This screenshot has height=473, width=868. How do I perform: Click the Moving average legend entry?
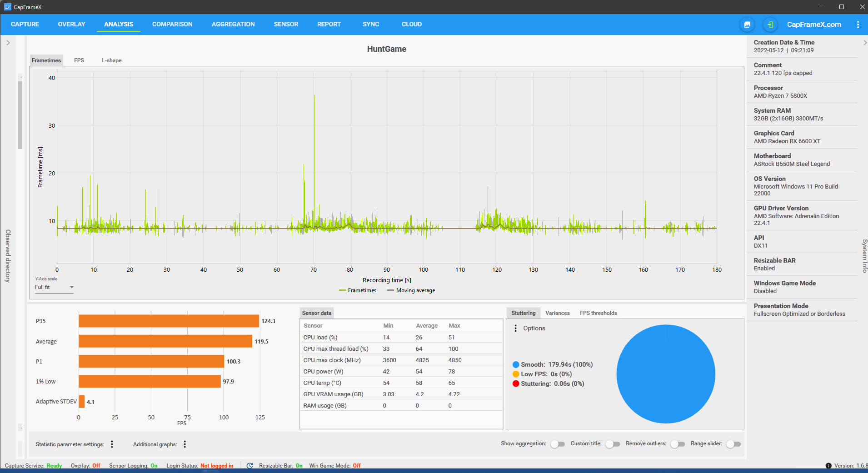coord(411,290)
